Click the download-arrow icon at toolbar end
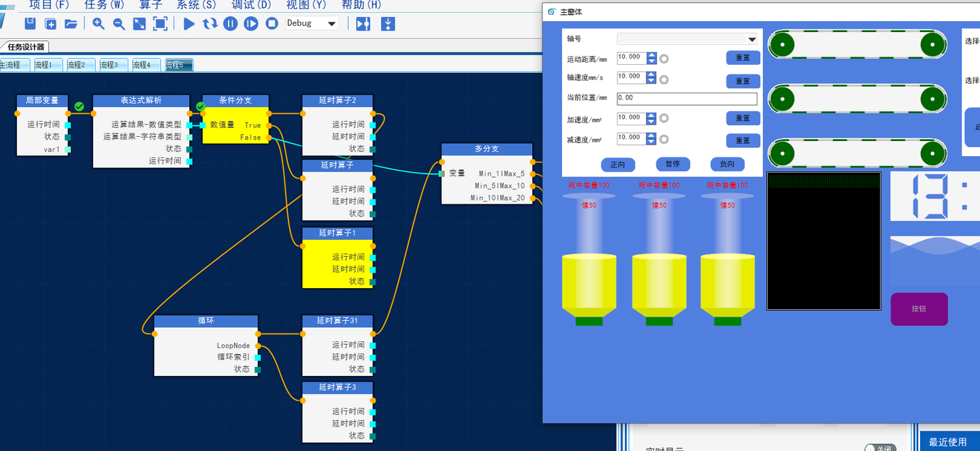980x451 pixels. 388,24
